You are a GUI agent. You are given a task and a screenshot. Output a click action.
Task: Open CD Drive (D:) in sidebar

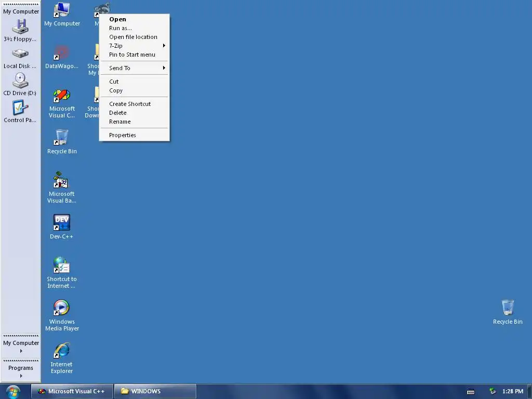[x=20, y=85]
